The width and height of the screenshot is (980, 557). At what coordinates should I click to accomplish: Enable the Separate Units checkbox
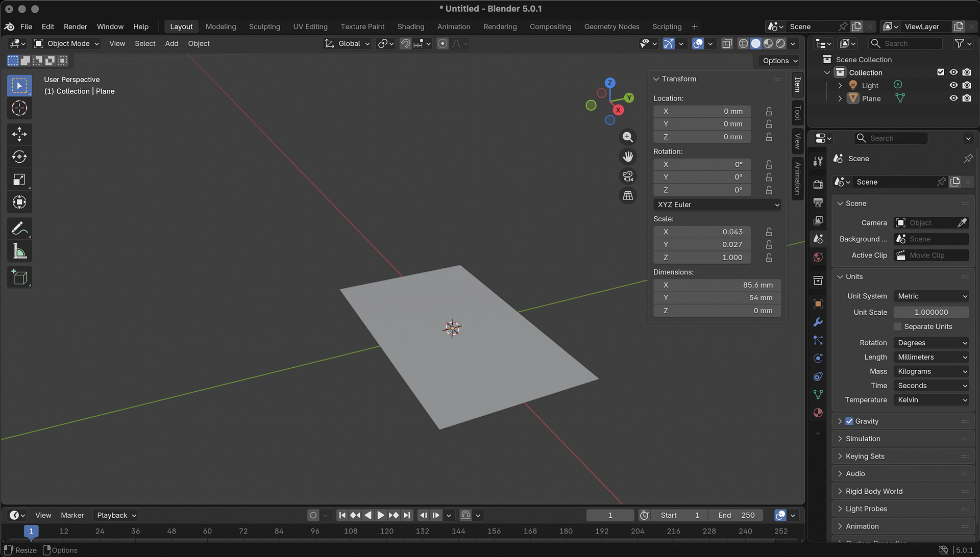coord(898,327)
